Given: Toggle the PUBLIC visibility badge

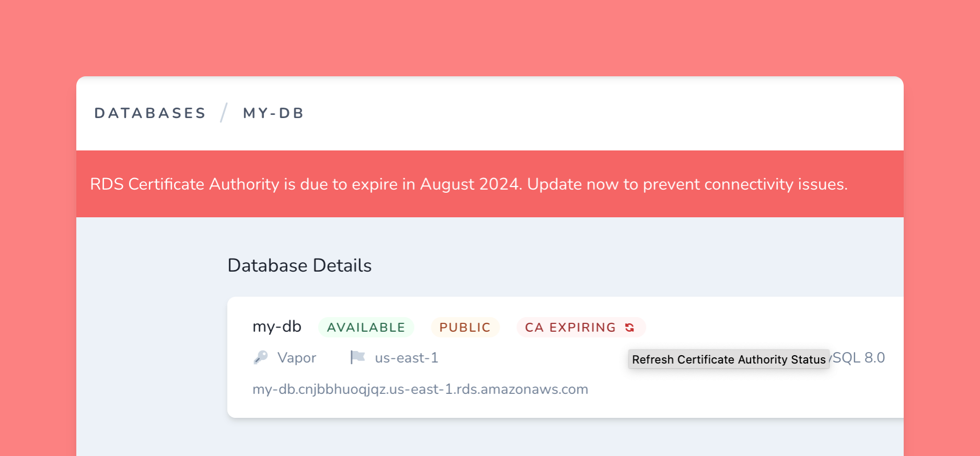Looking at the screenshot, I should [x=465, y=327].
